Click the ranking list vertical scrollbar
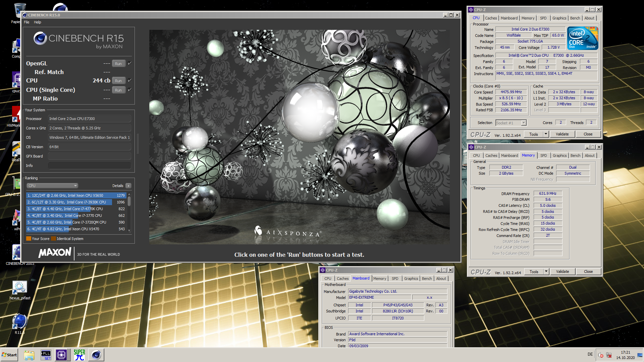 [x=129, y=213]
